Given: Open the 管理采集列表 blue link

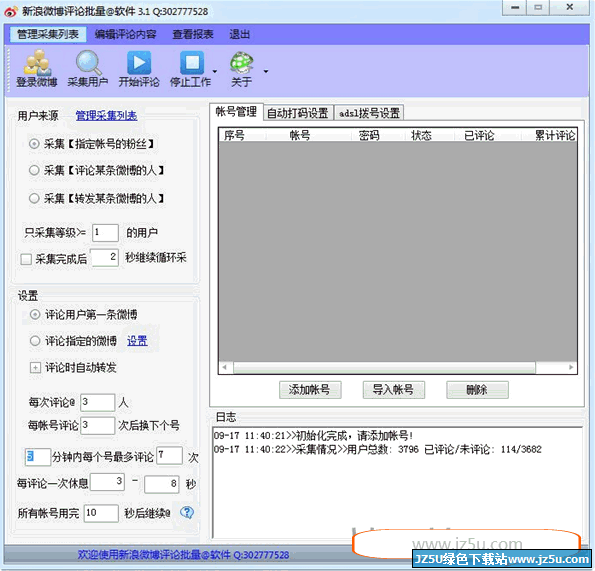Looking at the screenshot, I should [x=106, y=116].
